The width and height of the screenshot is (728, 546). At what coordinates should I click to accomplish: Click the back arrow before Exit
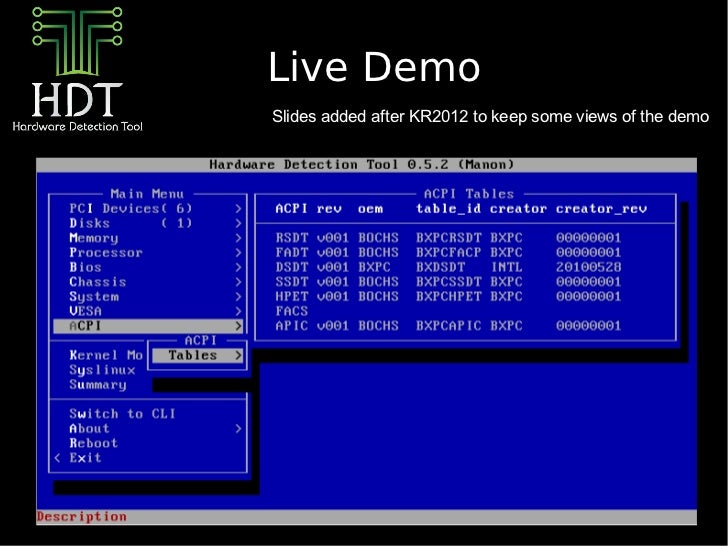[x=58, y=458]
